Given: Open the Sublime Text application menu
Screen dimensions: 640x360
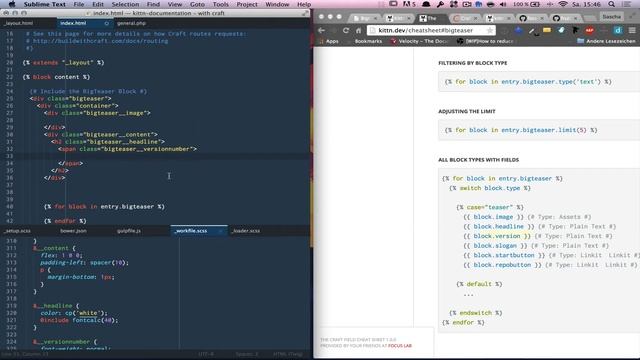Looking at the screenshot, I should pyautogui.click(x=44, y=4).
